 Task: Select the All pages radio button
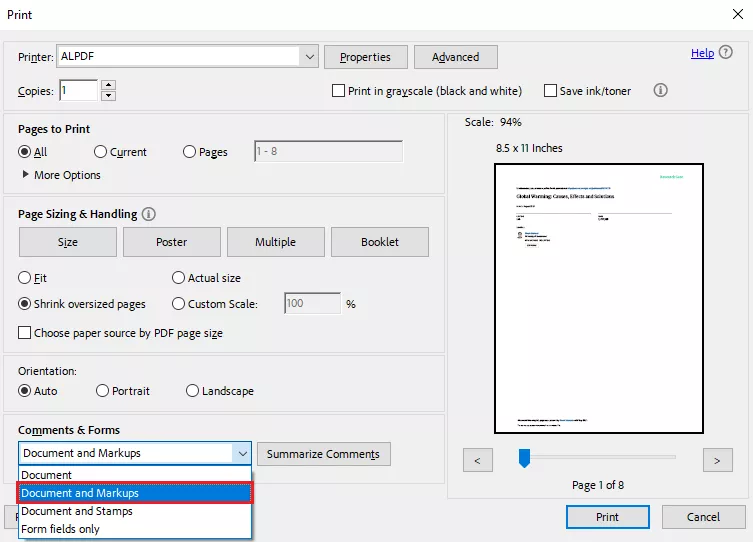coord(24,152)
